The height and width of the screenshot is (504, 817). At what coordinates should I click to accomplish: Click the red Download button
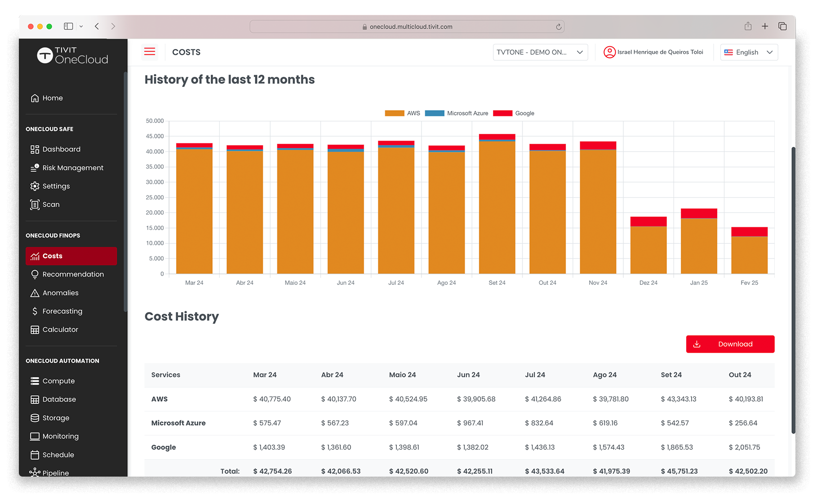[730, 344]
